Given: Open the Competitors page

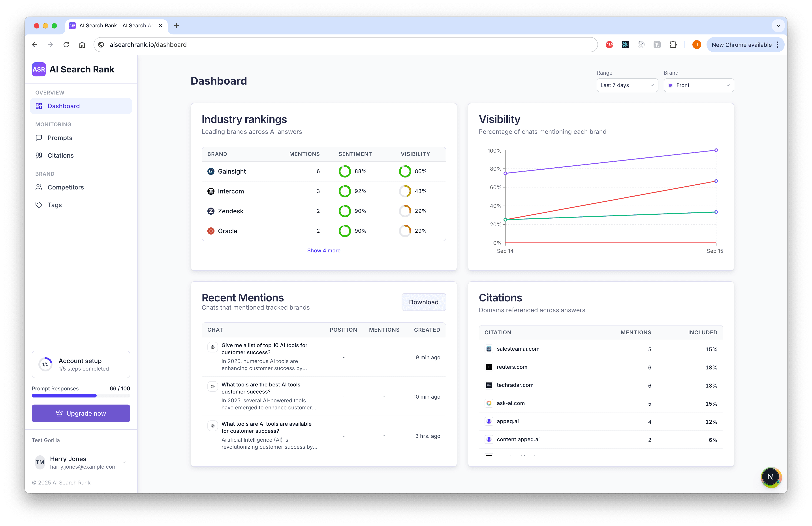Looking at the screenshot, I should pyautogui.click(x=66, y=187).
